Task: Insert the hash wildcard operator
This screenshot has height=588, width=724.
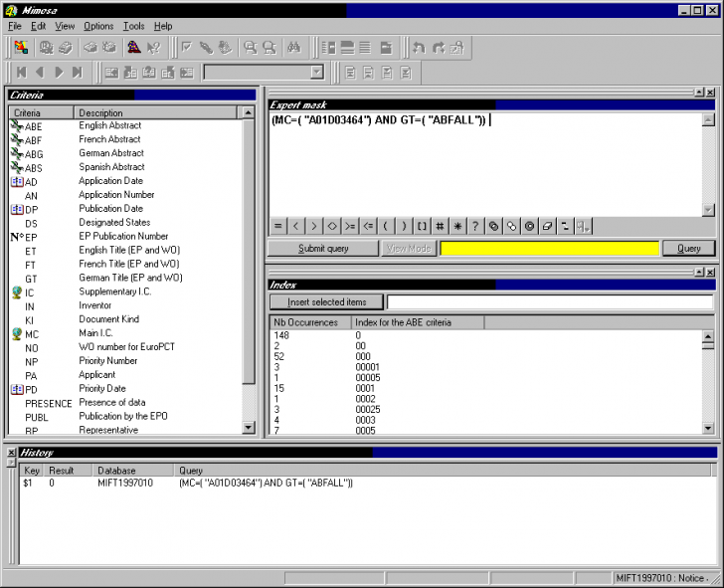Action: pyautogui.click(x=440, y=226)
